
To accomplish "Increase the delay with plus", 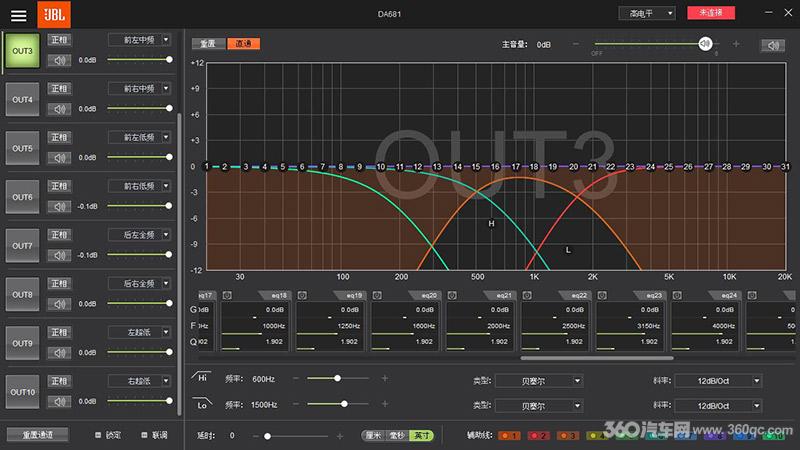I will (340, 436).
